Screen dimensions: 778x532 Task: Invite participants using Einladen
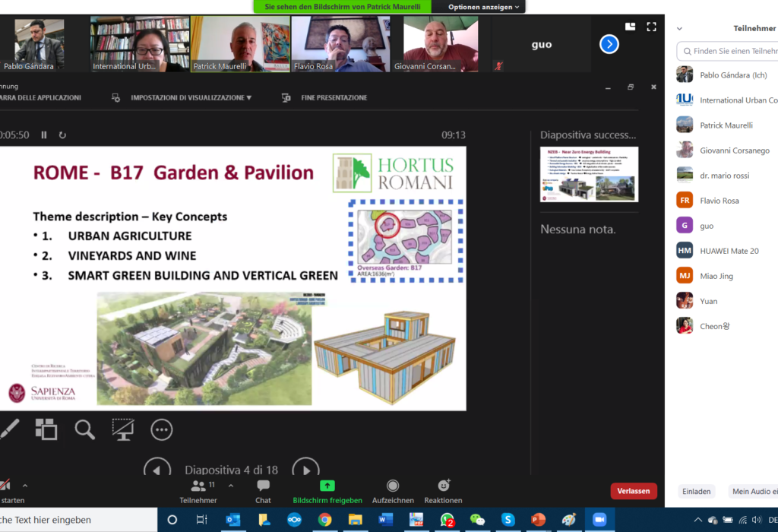pos(696,492)
